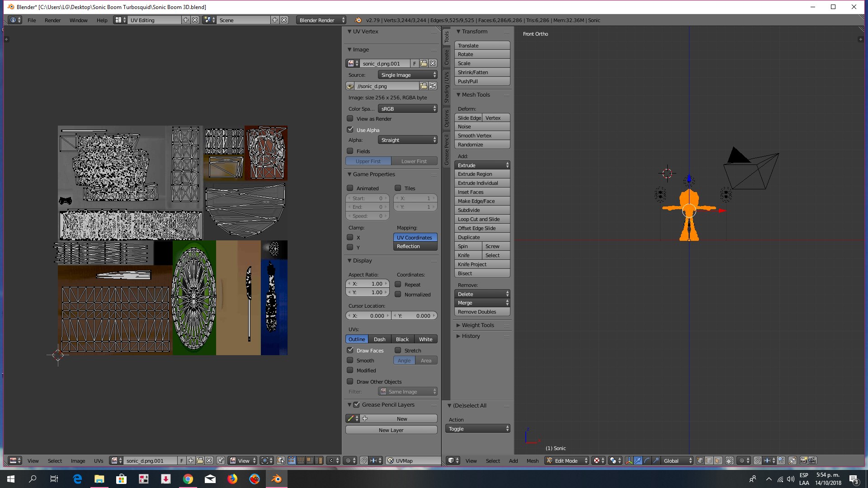
Task: Open Chrome from the taskbar
Action: pyautogui.click(x=188, y=479)
